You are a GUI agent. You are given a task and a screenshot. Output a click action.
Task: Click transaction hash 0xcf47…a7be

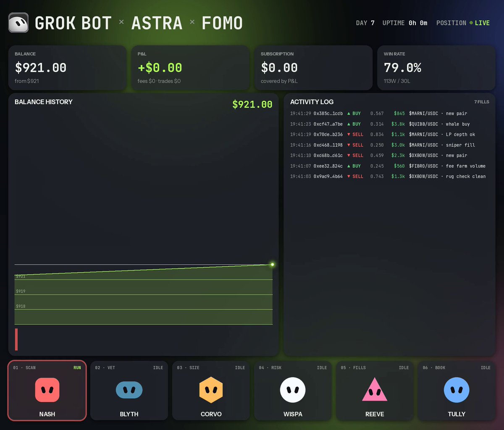point(328,124)
